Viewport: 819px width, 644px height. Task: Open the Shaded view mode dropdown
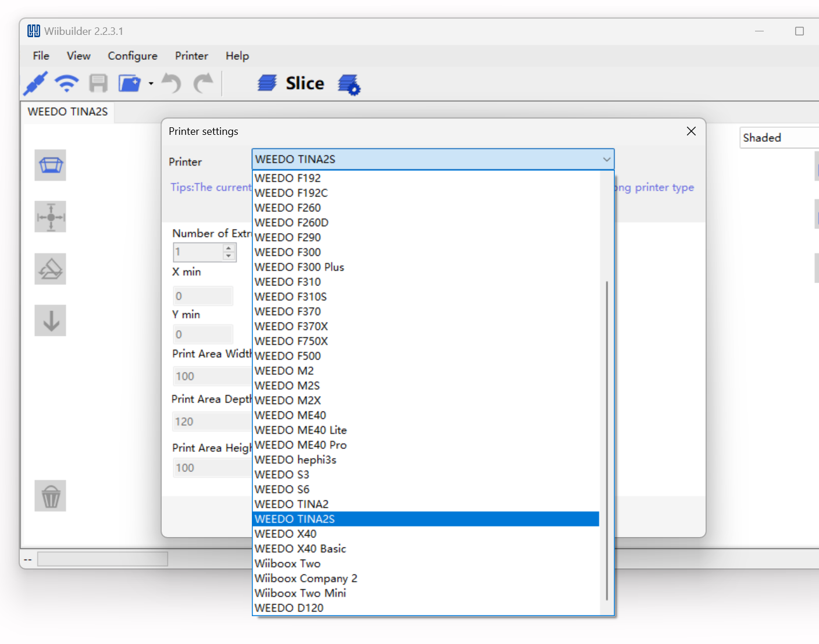[x=811, y=138]
